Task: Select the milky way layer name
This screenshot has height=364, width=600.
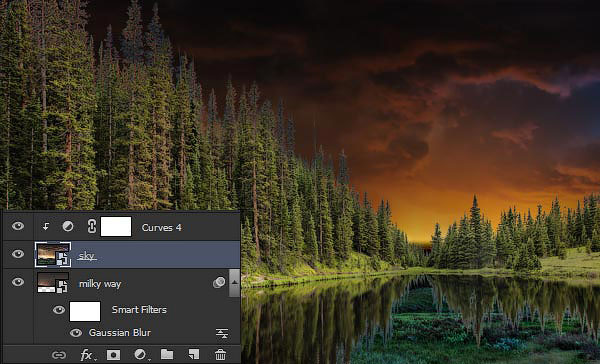Action: 100,284
